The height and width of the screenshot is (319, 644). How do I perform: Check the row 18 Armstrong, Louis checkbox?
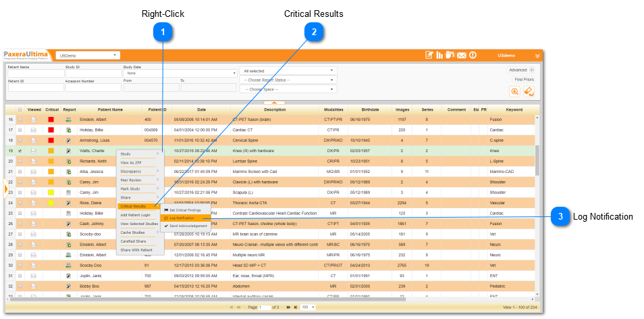[x=20, y=141]
